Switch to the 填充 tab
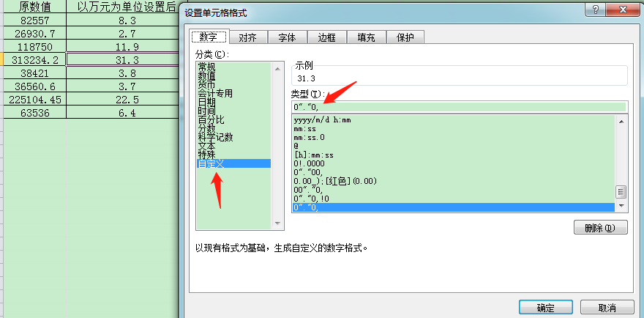 (x=366, y=37)
